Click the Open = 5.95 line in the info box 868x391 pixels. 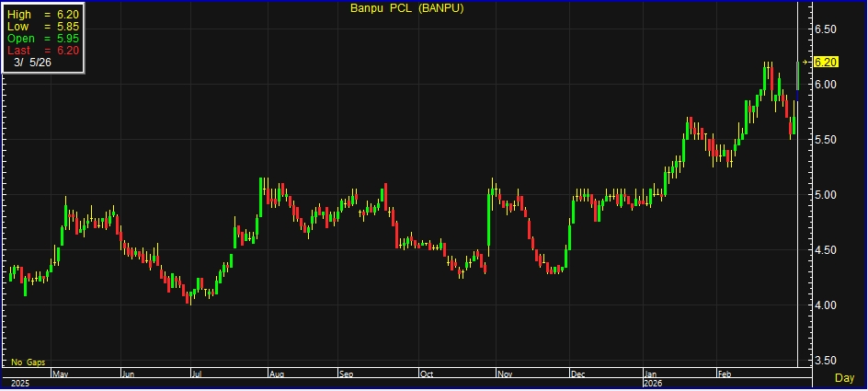point(42,39)
